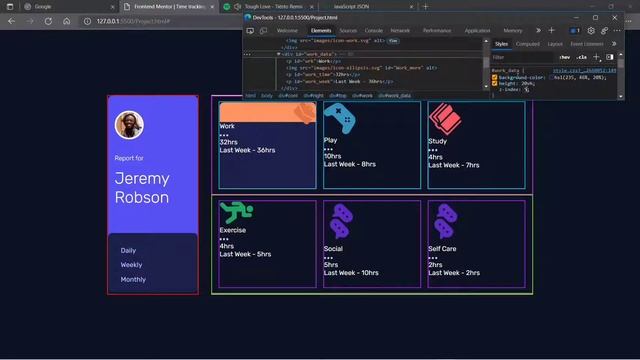
Task: Open the DevTools issues counter badge
Action: tap(575, 31)
